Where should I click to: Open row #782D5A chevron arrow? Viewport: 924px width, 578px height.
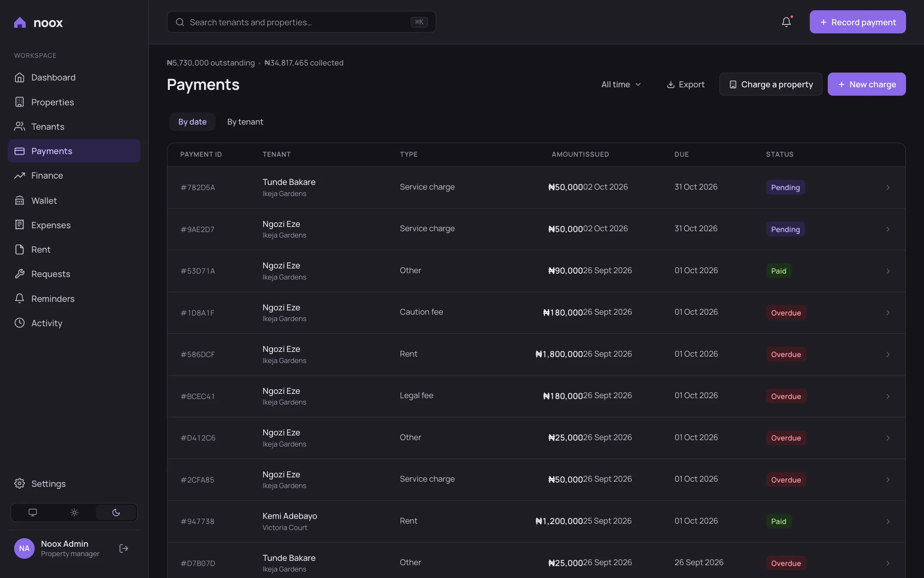pyautogui.click(x=888, y=188)
